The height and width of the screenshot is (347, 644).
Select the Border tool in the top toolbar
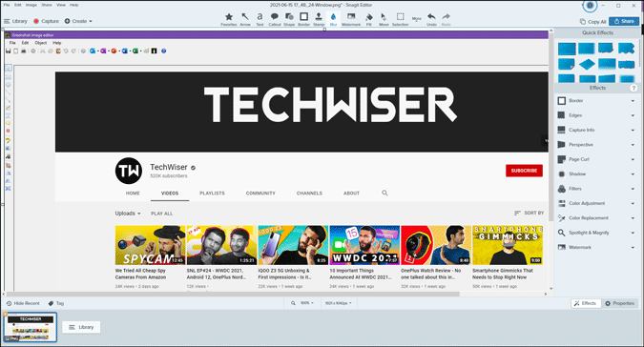point(304,19)
